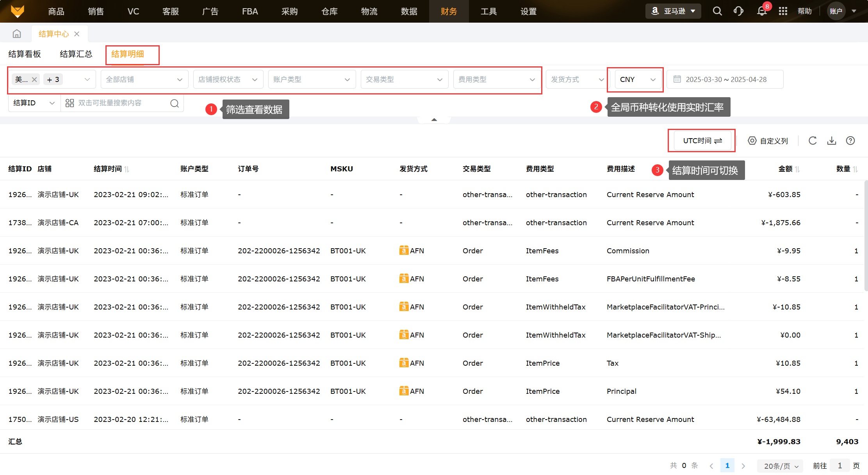Switch to the 结算汇总 tab
Screen dimensions: 868x475
76,54
